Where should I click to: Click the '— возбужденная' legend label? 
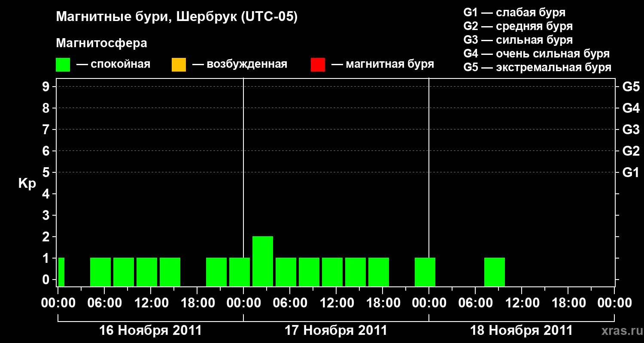click(x=240, y=64)
